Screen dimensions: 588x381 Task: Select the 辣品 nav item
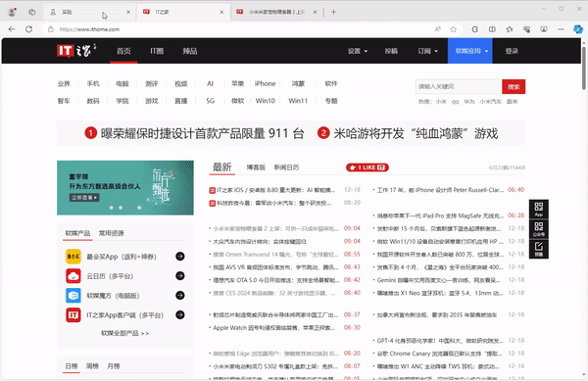point(190,51)
